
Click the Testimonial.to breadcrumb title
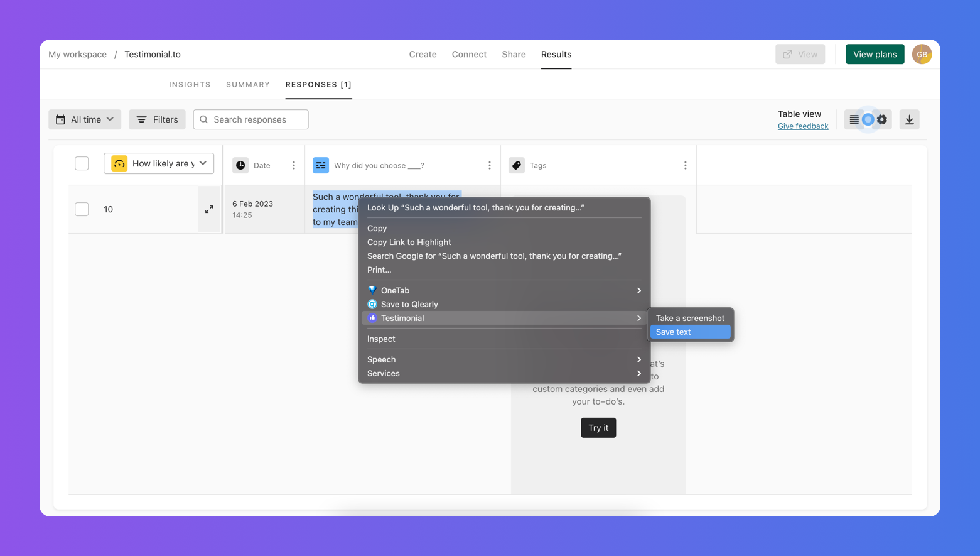(x=153, y=54)
